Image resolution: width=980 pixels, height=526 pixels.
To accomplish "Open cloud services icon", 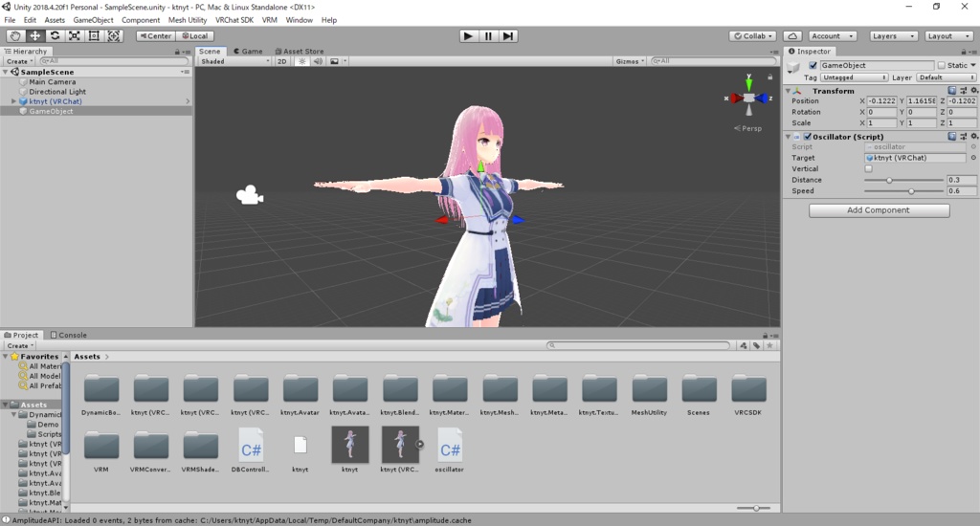I will point(791,36).
